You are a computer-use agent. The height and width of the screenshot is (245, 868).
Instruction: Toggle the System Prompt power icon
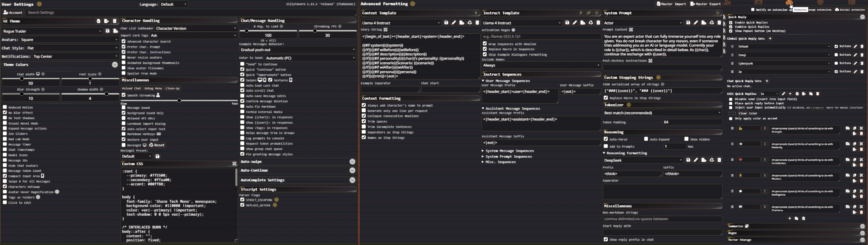pos(718,13)
